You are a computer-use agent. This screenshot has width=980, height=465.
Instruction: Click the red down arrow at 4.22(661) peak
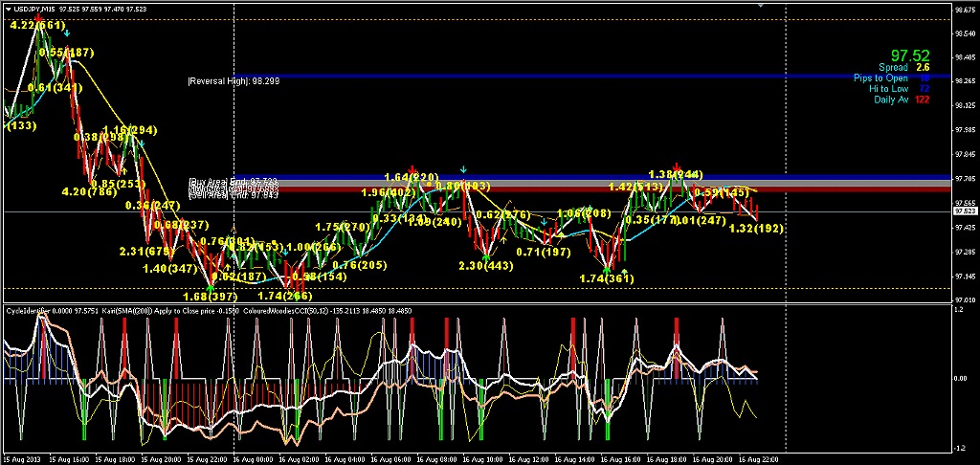[x=39, y=15]
